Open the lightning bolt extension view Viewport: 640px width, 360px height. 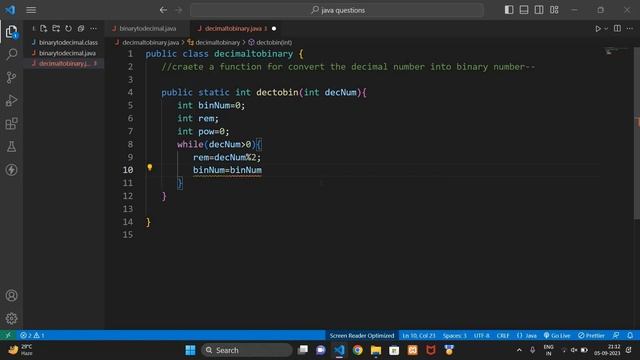tap(11, 170)
